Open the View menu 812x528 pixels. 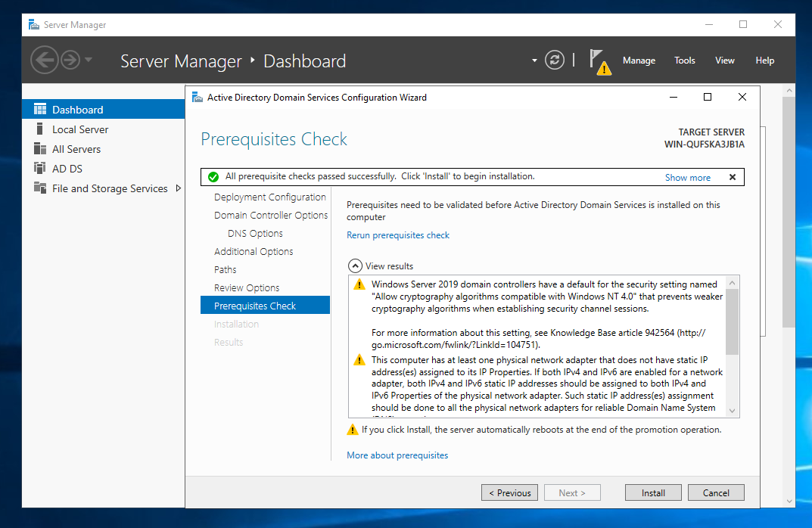tap(724, 61)
